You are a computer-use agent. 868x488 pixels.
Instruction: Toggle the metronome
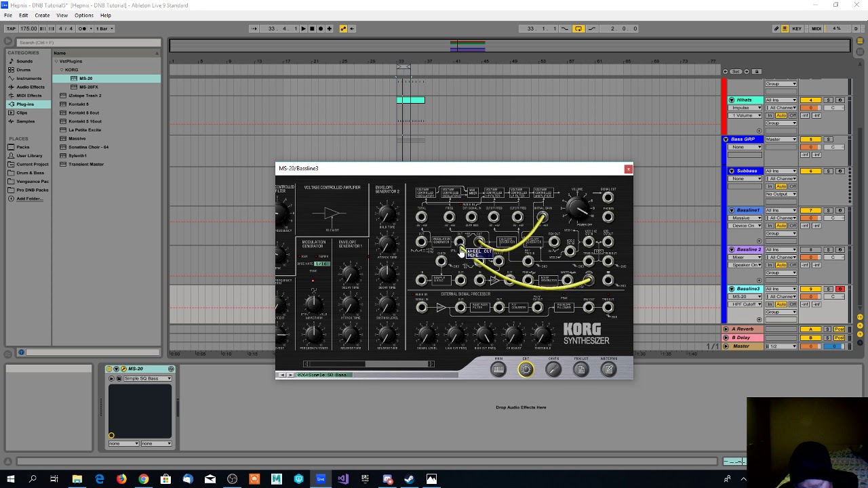coord(83,28)
